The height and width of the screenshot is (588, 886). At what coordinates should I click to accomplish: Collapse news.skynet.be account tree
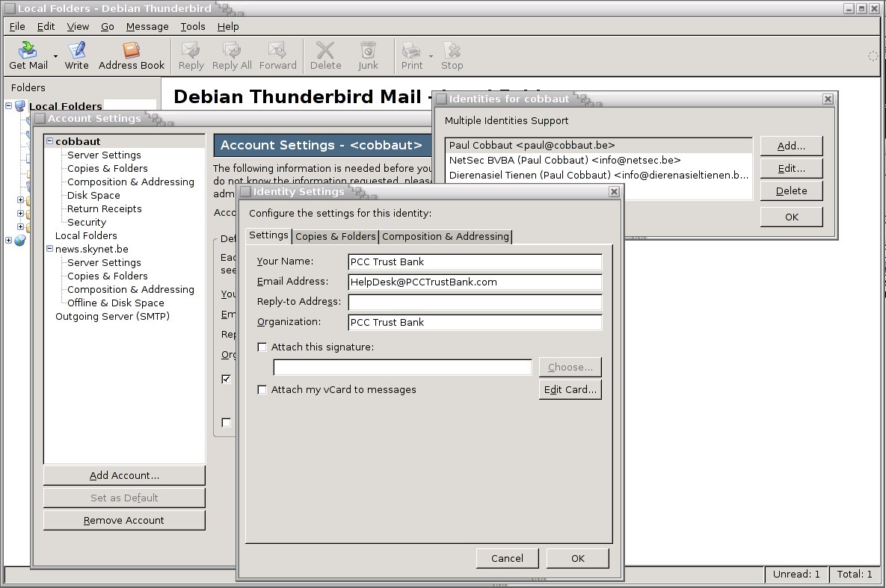50,249
